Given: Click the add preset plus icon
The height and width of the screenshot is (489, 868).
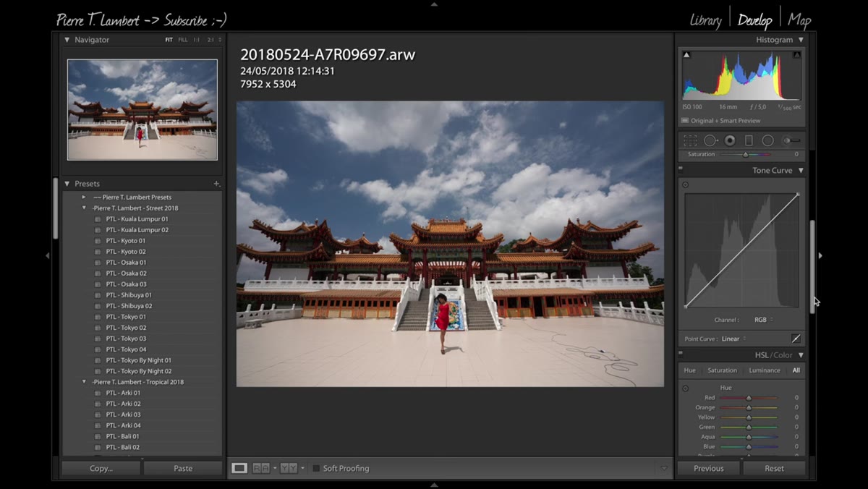Looking at the screenshot, I should tap(216, 184).
